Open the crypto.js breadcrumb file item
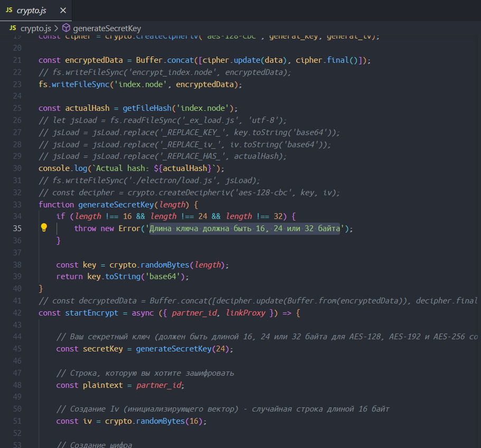This screenshot has width=481, height=448. point(35,28)
